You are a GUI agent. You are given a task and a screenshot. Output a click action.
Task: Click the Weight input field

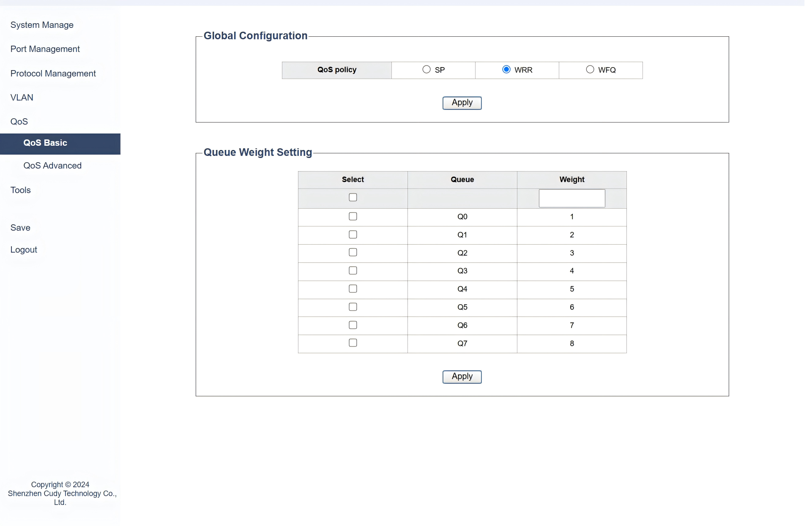click(x=571, y=198)
